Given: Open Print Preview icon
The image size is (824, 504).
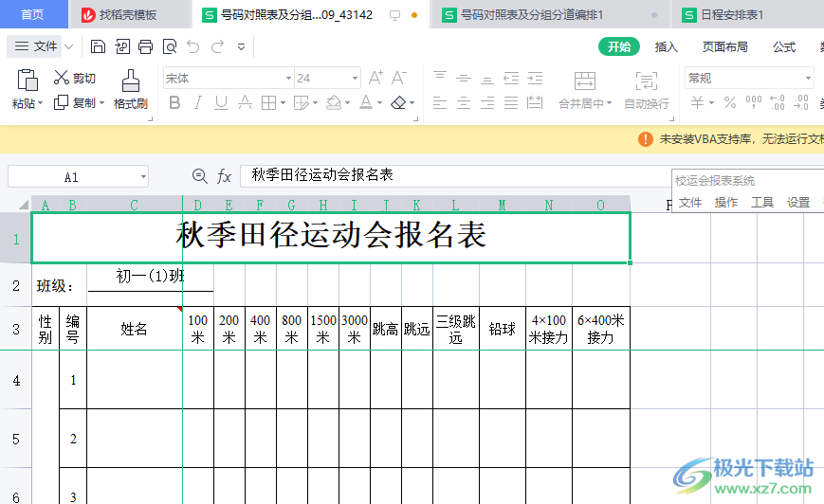Looking at the screenshot, I should (170, 46).
